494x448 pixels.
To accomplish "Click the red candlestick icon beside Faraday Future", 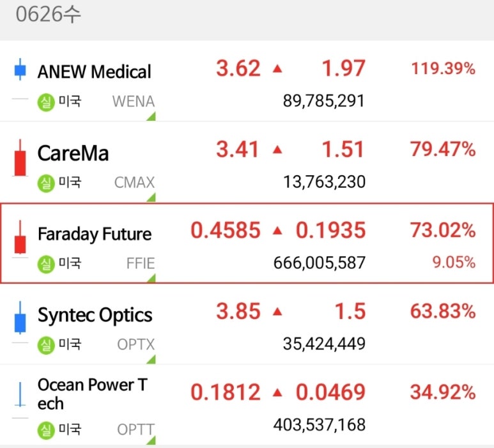I will click(x=20, y=237).
